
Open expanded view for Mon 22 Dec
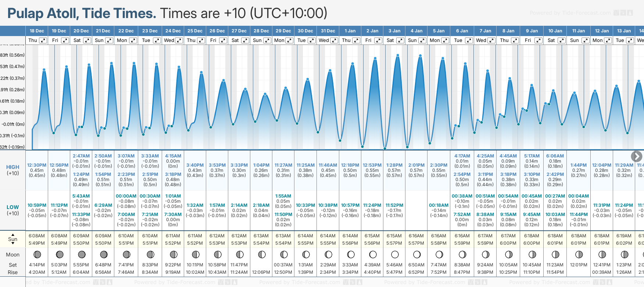click(133, 40)
